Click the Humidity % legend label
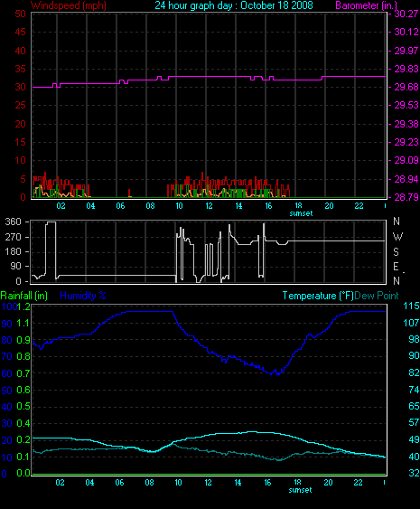The height and width of the screenshot is (509, 420). point(83,296)
